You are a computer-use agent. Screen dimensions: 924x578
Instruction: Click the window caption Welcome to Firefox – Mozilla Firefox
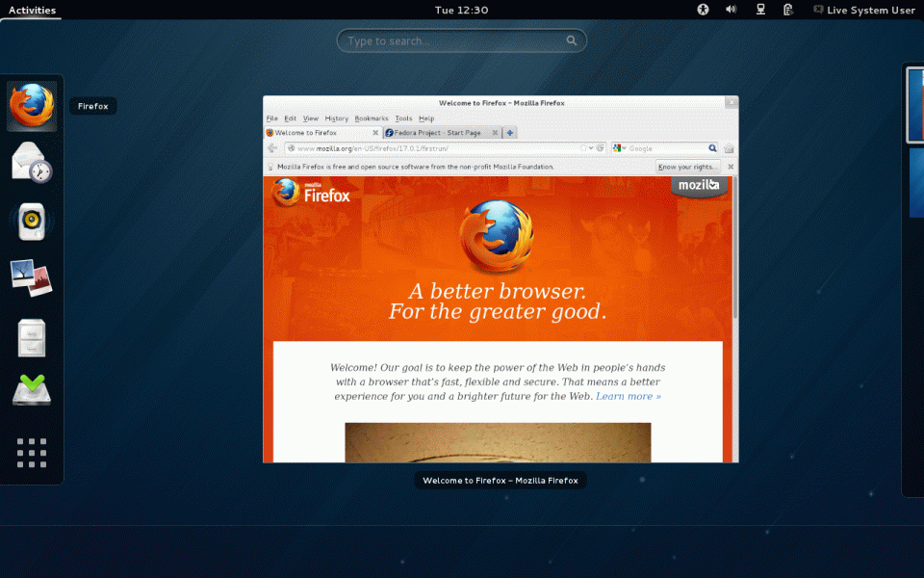point(500,481)
